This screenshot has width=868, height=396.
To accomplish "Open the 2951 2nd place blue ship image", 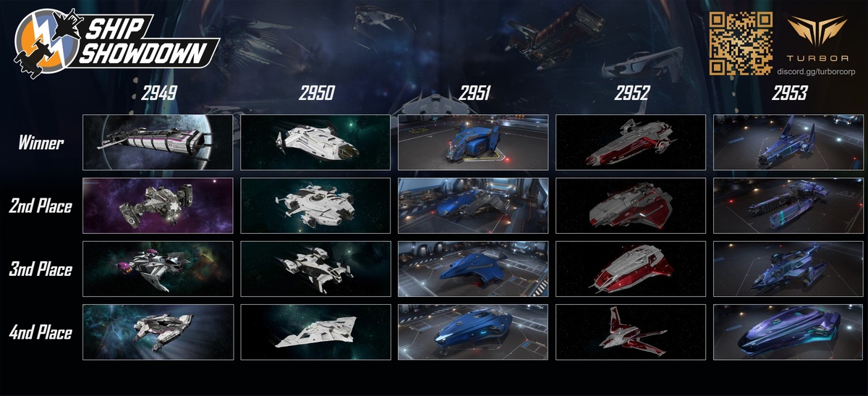I will click(x=473, y=206).
